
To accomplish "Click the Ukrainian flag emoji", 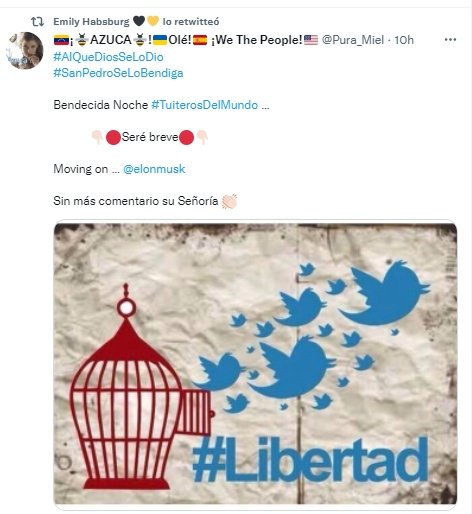I will coord(160,40).
